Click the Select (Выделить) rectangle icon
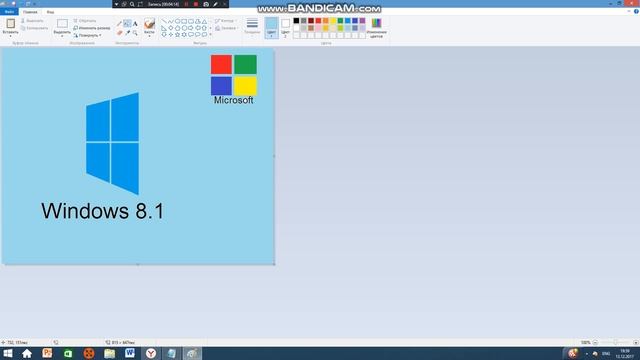Screen dimensions: 640x360 click(x=62, y=23)
